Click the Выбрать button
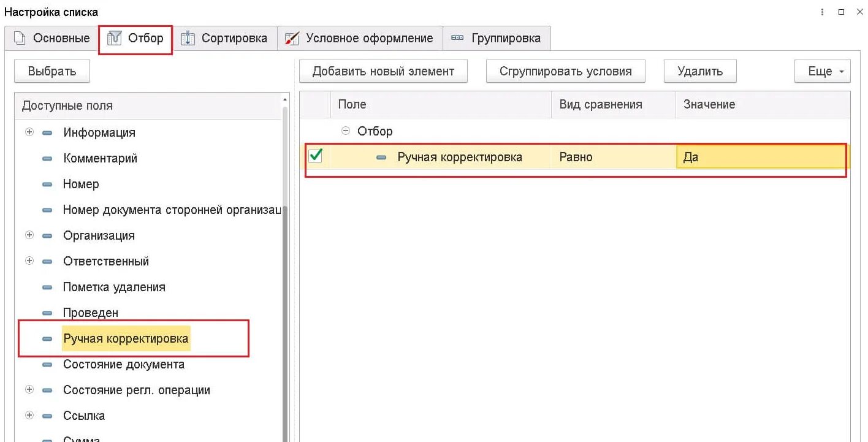Screen dimensions: 868x442 (52, 71)
